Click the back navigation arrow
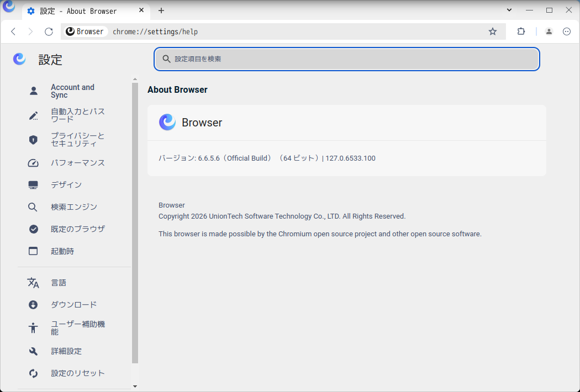Screen dimensions: 580x392 click(x=13, y=31)
